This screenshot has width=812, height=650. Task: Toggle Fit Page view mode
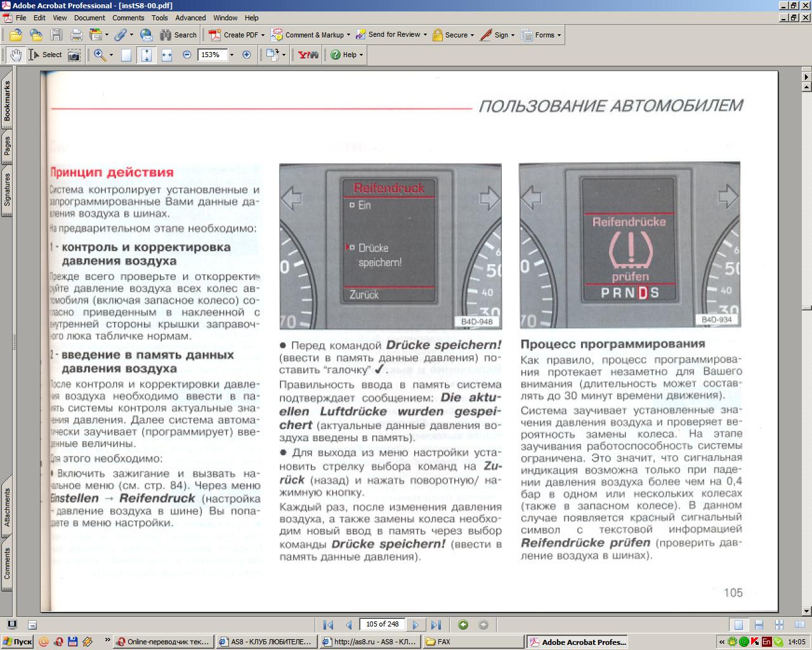coord(147,55)
